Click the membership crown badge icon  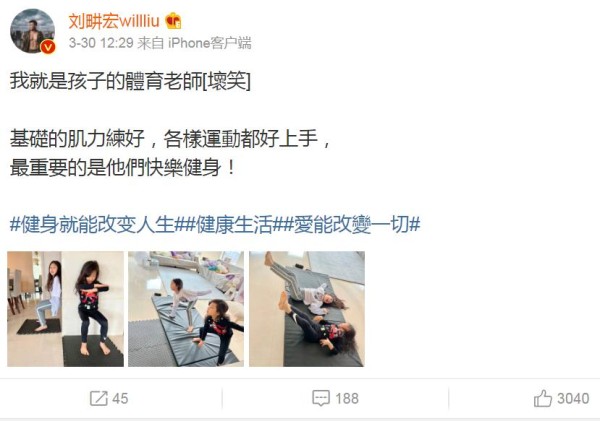(x=173, y=21)
